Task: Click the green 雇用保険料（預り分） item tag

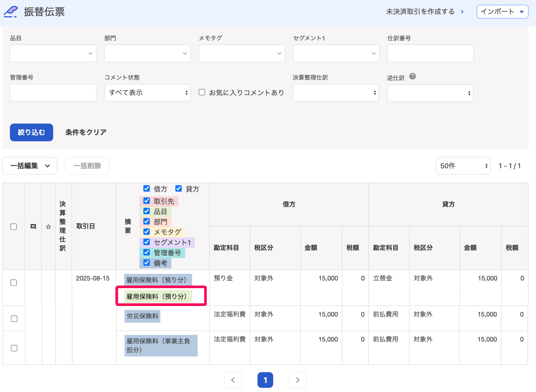Action: (158, 296)
